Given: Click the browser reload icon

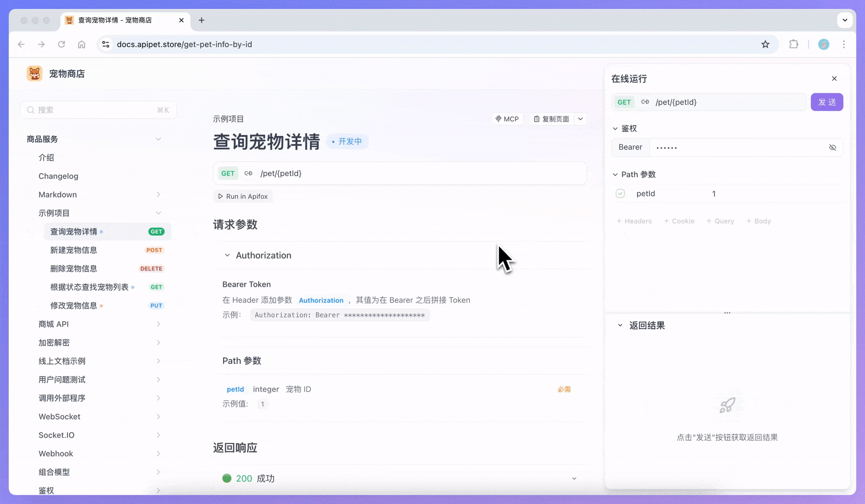Looking at the screenshot, I should pyautogui.click(x=62, y=44).
